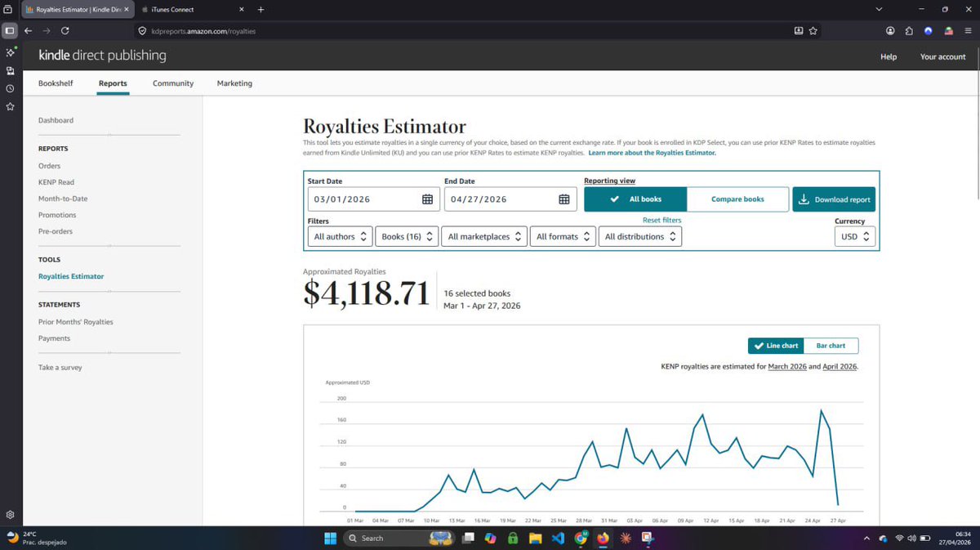Viewport: 980px width, 550px height.
Task: Open the All authors filter dropdown
Action: pos(341,236)
